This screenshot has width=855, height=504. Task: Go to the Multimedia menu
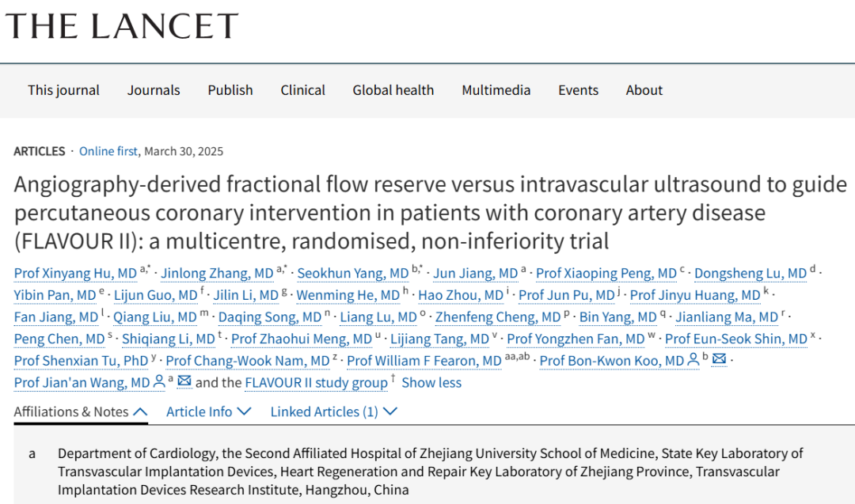tap(496, 90)
